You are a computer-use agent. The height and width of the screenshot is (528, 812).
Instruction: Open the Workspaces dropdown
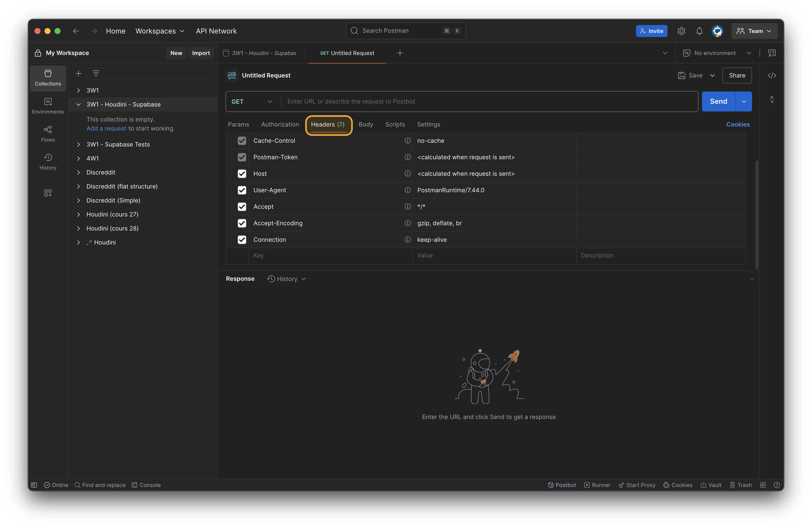(160, 31)
